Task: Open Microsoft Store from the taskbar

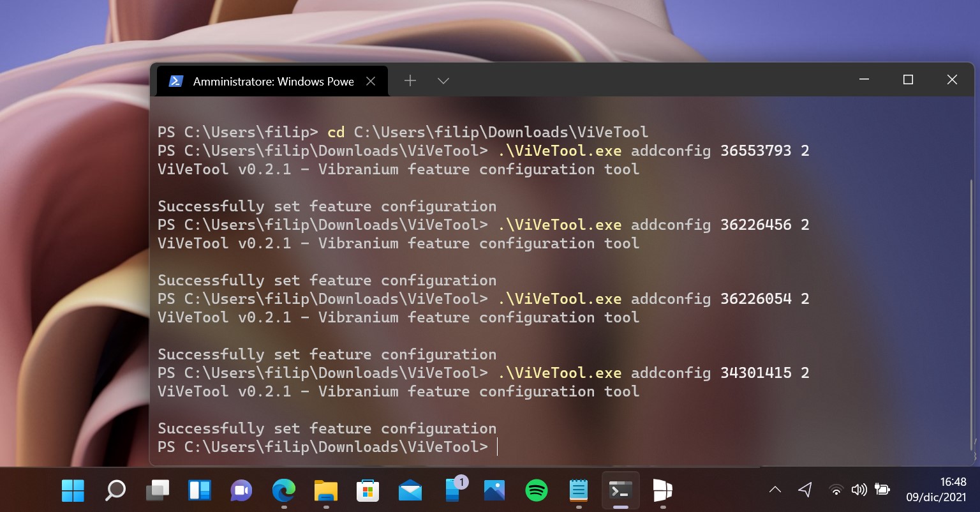Action: (367, 490)
